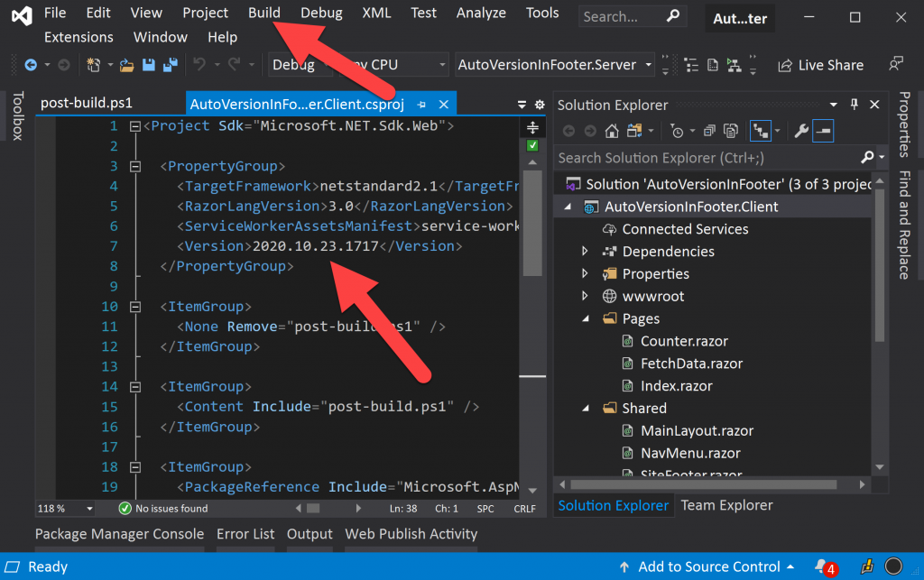Focus the Search Solution Explorer field
Image resolution: width=924 pixels, height=580 pixels.
720,158
